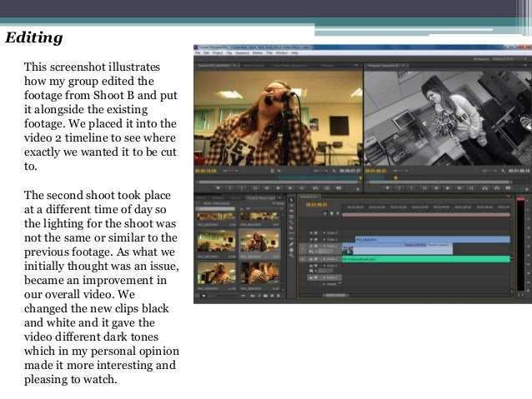
Task: Step back one frame in Source monitor
Action: pos(267,187)
